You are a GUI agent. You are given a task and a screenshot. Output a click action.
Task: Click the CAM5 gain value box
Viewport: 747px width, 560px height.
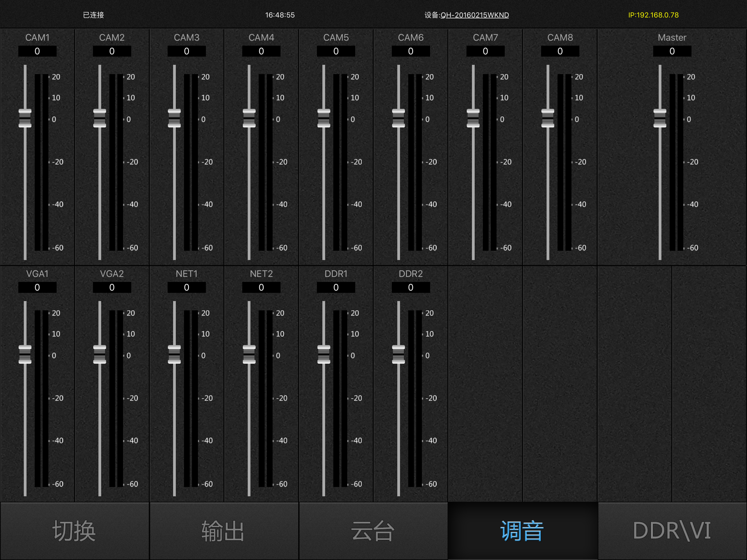tap(336, 51)
